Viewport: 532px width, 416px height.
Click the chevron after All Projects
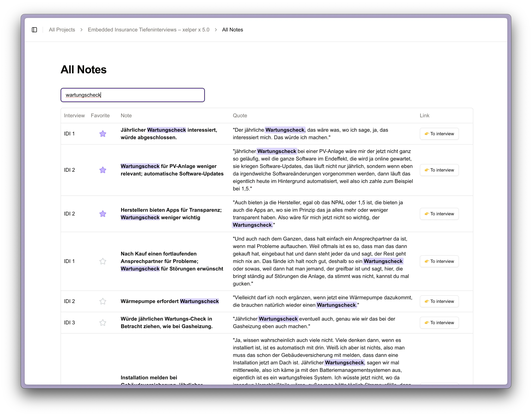click(81, 30)
